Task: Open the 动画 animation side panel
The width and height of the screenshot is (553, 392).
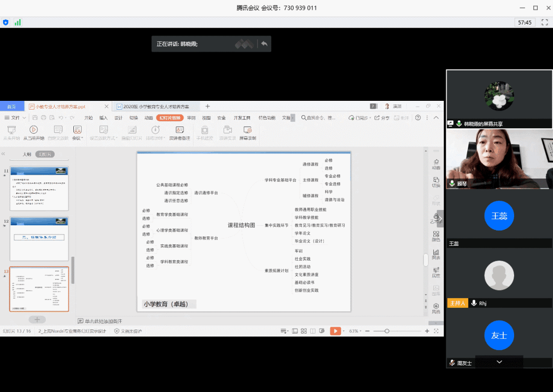Action: click(436, 164)
